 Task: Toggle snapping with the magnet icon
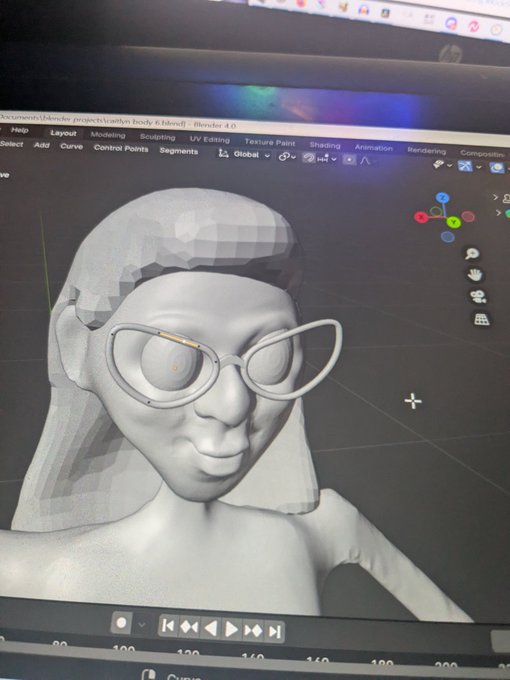(x=308, y=158)
